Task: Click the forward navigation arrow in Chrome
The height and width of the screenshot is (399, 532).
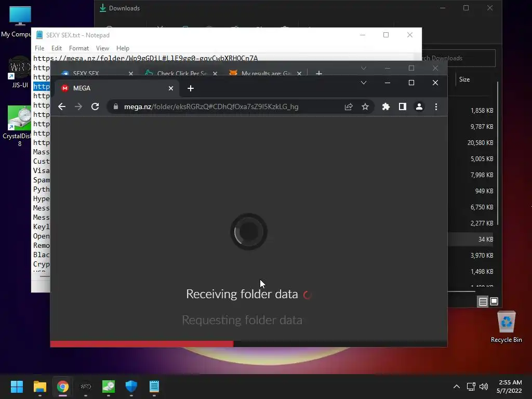Action: point(78,107)
